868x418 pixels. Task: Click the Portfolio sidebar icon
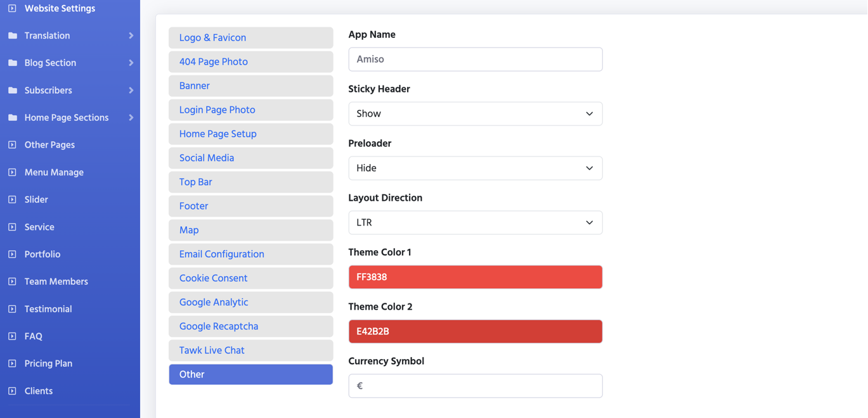click(12, 254)
